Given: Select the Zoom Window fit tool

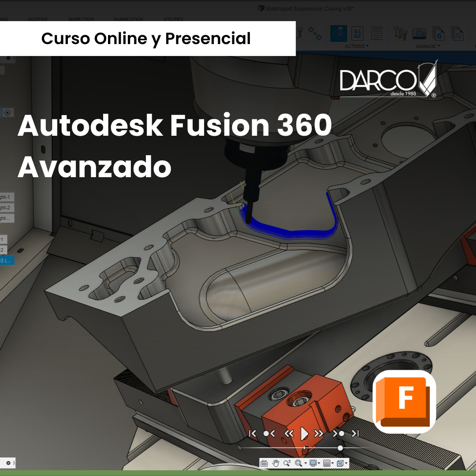Looking at the screenshot, I should 298,463.
